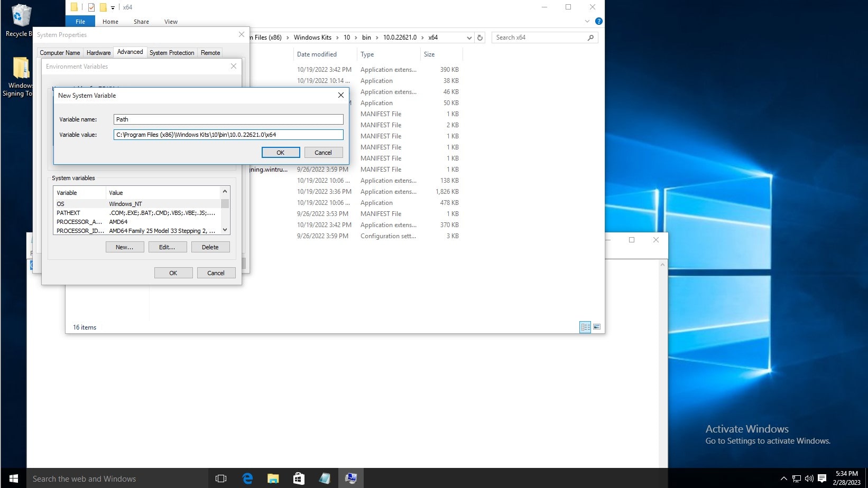Click the Variable value text field
The height and width of the screenshot is (488, 868).
pyautogui.click(x=228, y=135)
